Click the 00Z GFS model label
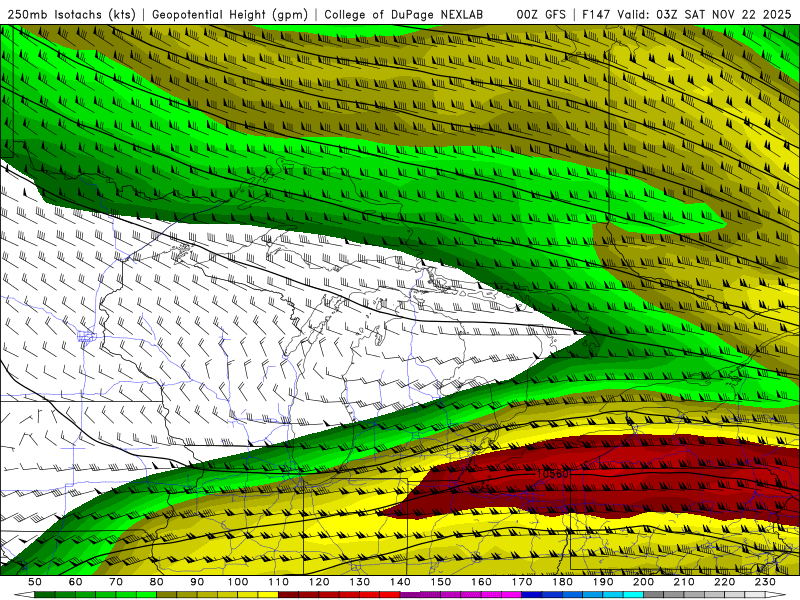 pos(542,14)
